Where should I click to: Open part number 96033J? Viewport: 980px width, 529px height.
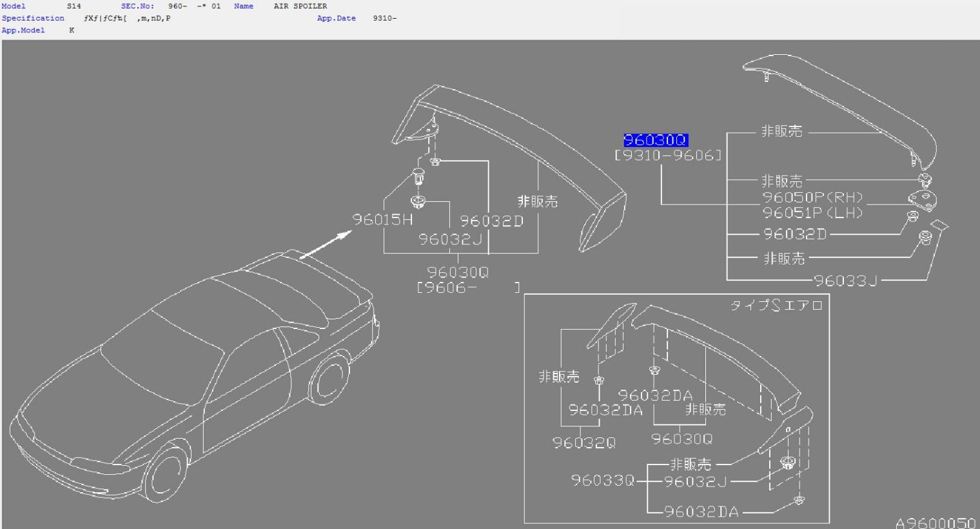(845, 281)
